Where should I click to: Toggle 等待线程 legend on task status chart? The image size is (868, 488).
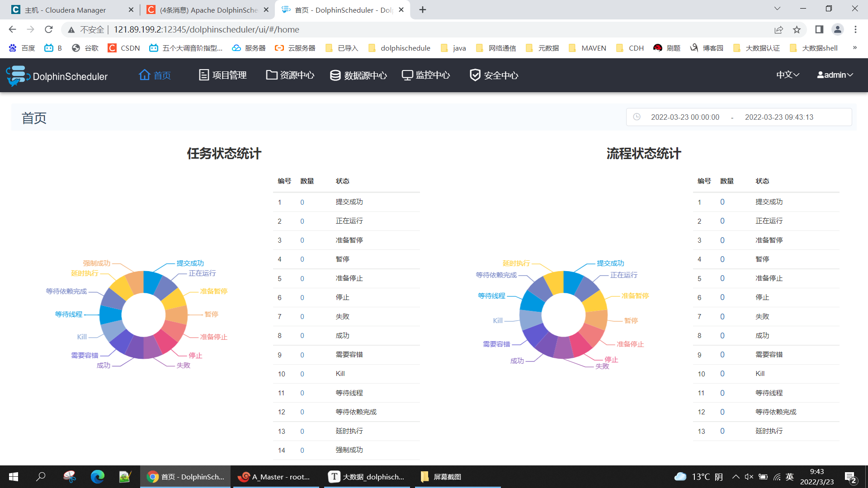tap(69, 314)
